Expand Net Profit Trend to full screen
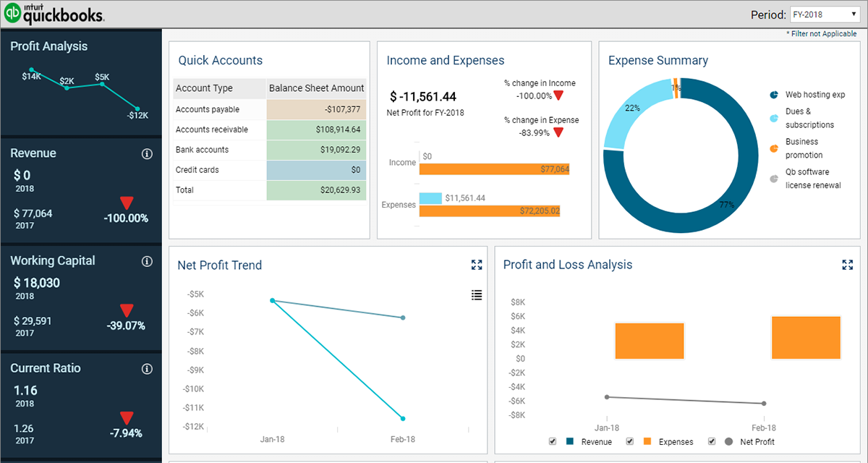 pyautogui.click(x=476, y=265)
